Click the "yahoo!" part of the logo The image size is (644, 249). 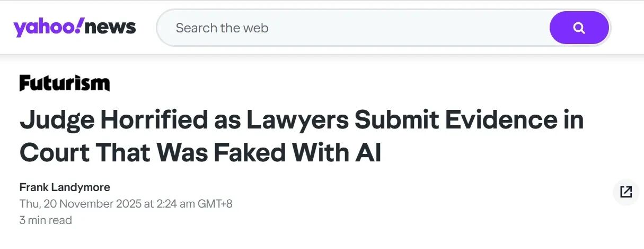[48, 27]
